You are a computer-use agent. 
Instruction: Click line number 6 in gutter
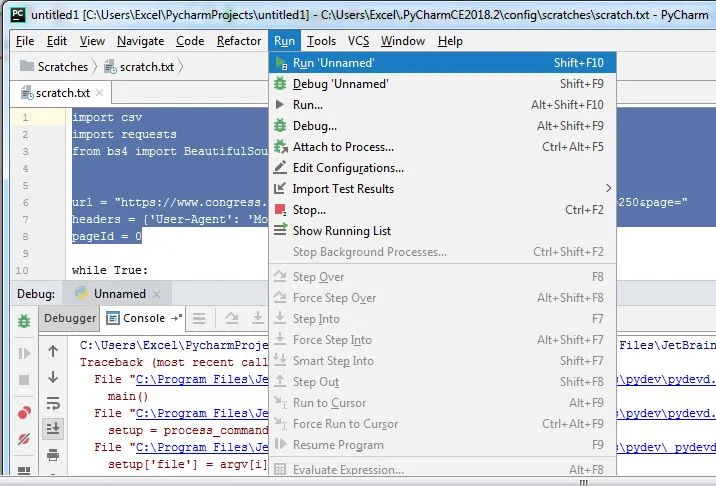pyautogui.click(x=25, y=202)
